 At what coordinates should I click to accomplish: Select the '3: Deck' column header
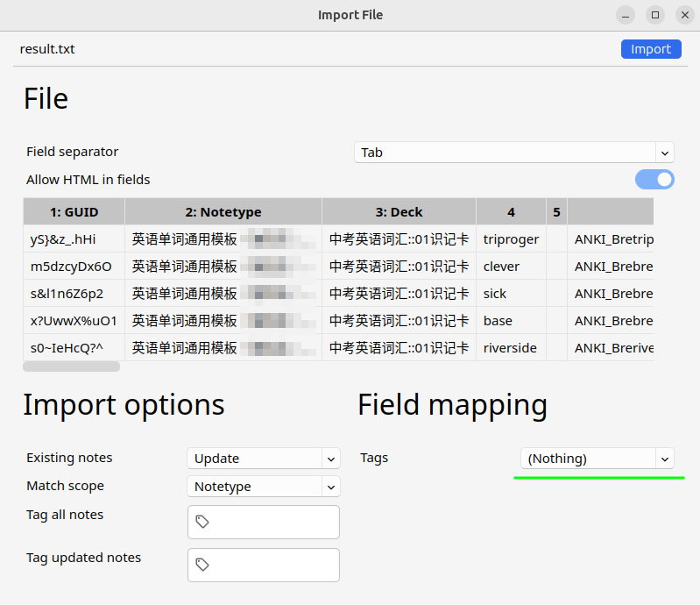click(399, 212)
